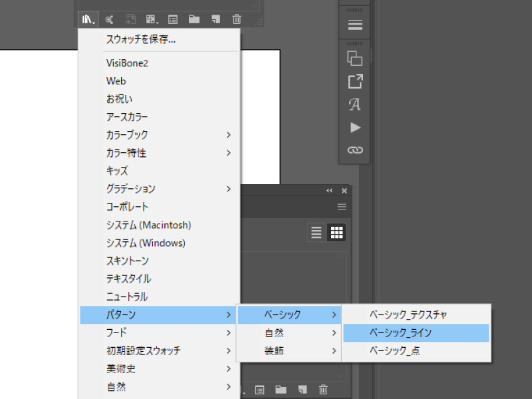532x399 pixels.
Task: Open the Character Styles panel icon
Action: tap(354, 104)
